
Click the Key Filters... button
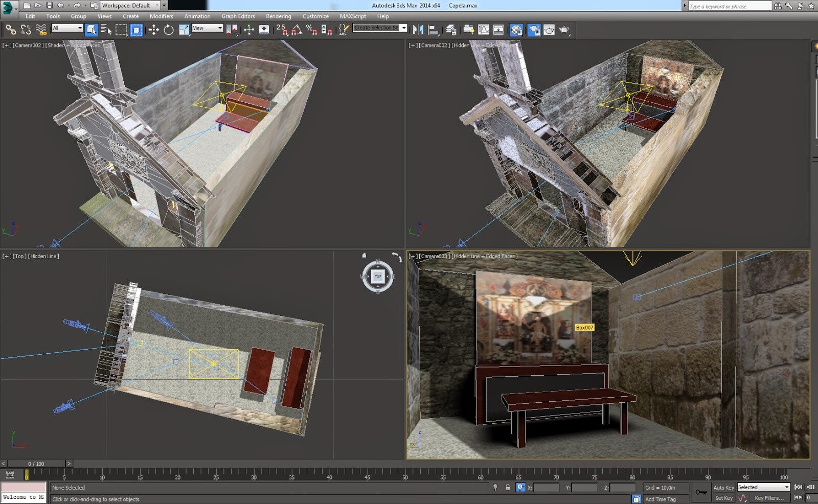(x=769, y=498)
